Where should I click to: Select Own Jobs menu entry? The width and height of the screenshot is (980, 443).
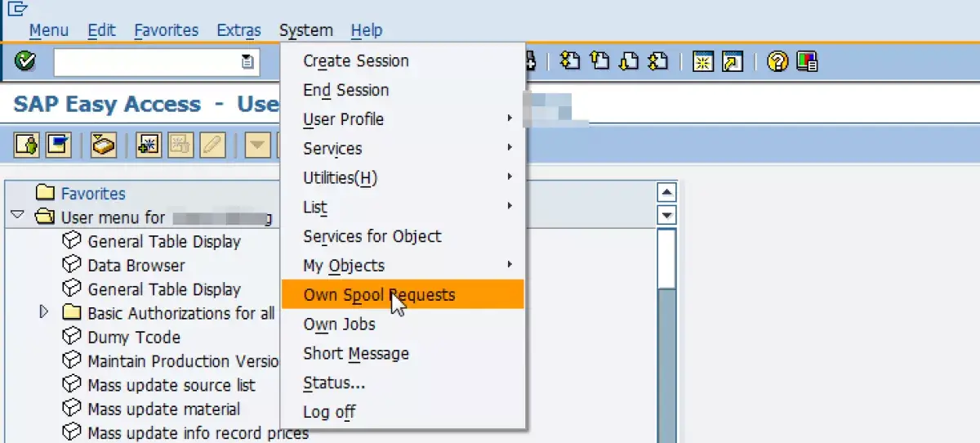click(402, 324)
